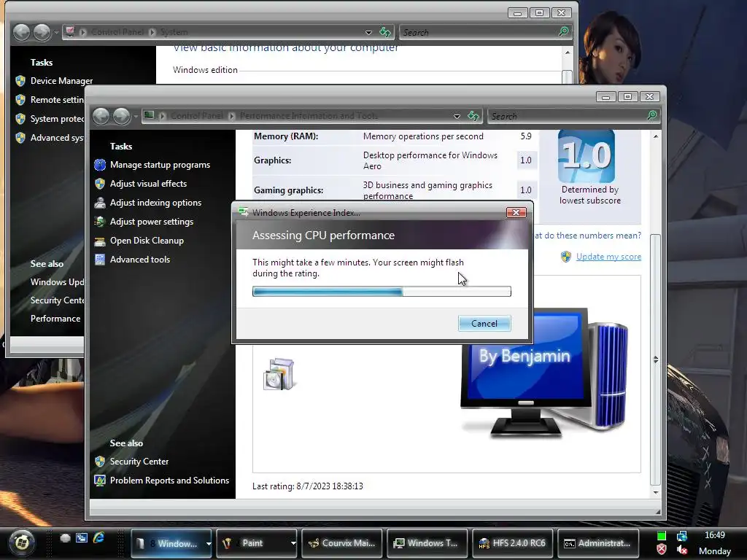
Task: Open address bar dropdown in System window
Action: [368, 32]
